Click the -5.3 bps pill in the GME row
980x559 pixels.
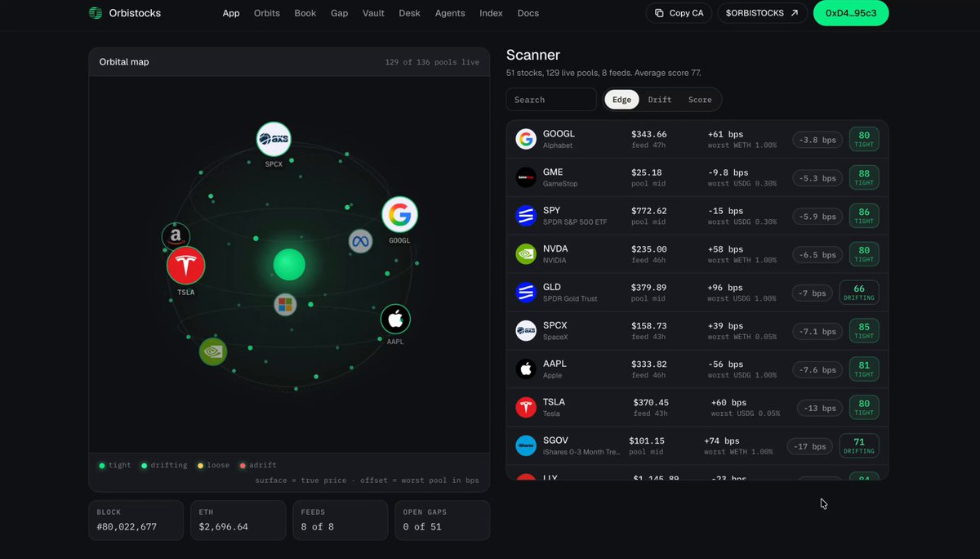point(817,178)
